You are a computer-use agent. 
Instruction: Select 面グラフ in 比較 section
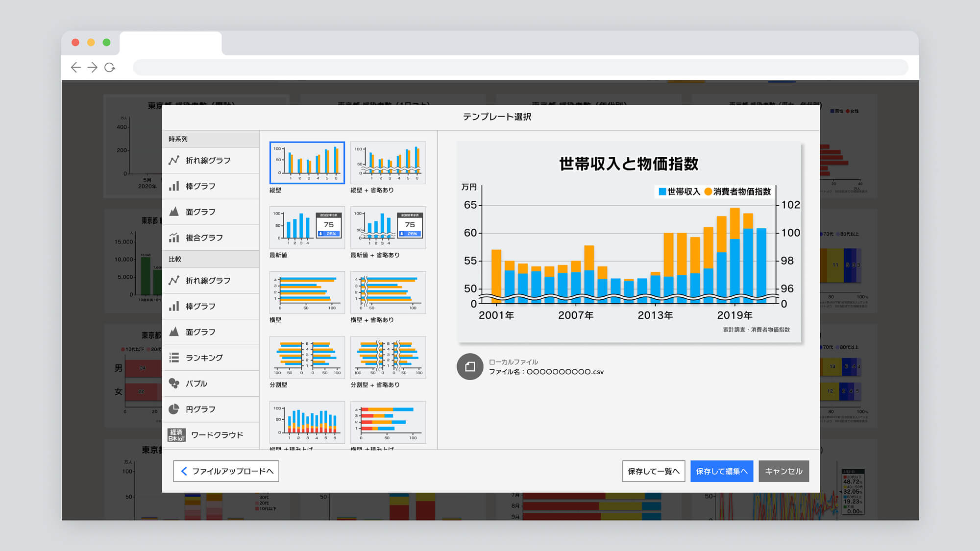pos(211,332)
